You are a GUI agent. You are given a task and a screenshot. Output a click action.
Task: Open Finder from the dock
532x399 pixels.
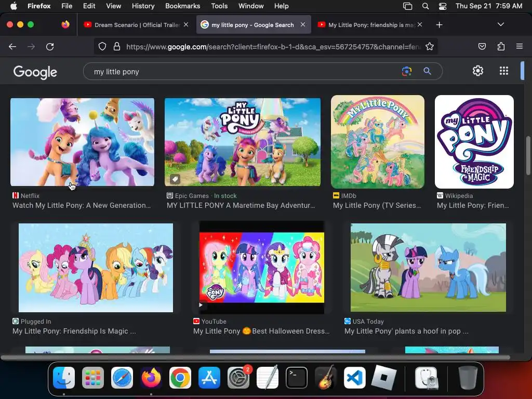tap(64, 377)
